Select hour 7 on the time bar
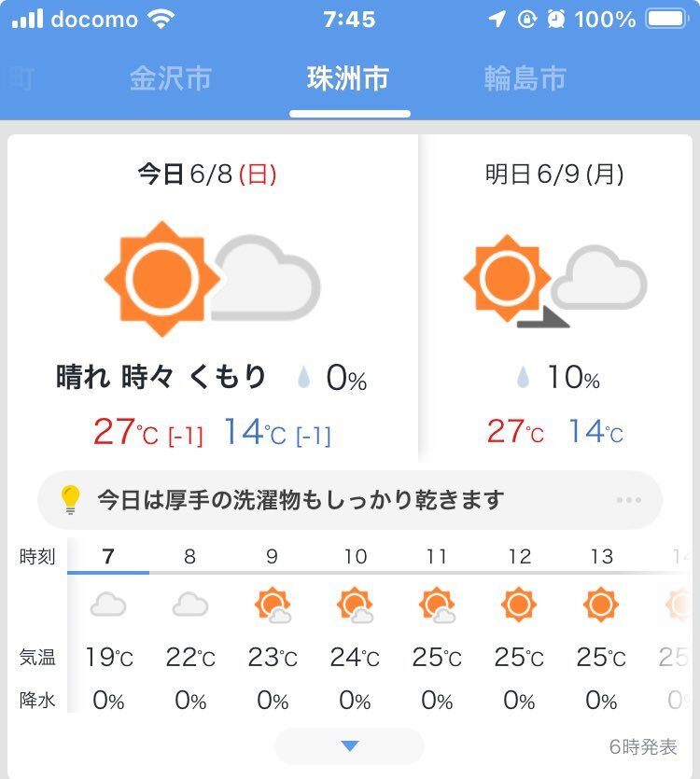This screenshot has height=779, width=700. click(x=108, y=556)
